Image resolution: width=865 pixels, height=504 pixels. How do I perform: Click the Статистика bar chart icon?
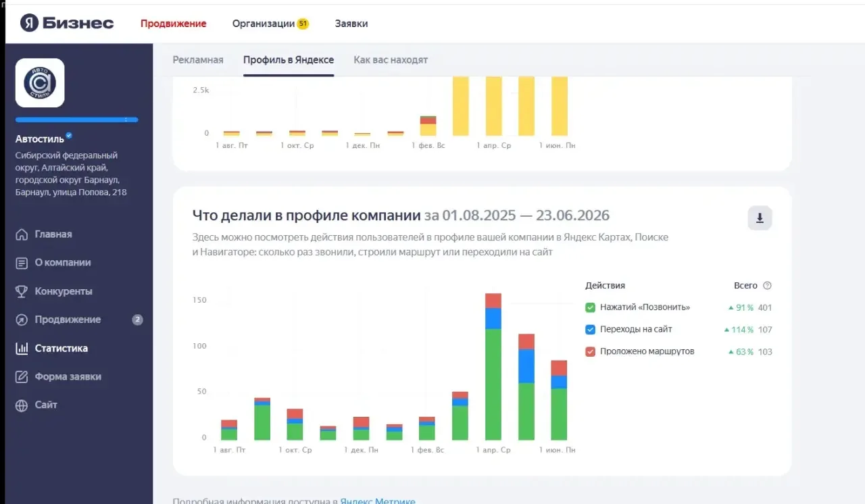click(22, 349)
